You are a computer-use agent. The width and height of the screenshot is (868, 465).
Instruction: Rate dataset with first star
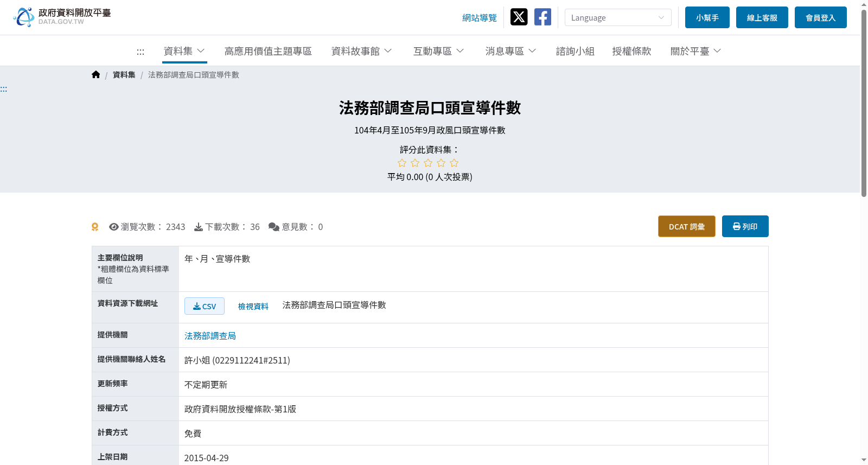pyautogui.click(x=402, y=163)
